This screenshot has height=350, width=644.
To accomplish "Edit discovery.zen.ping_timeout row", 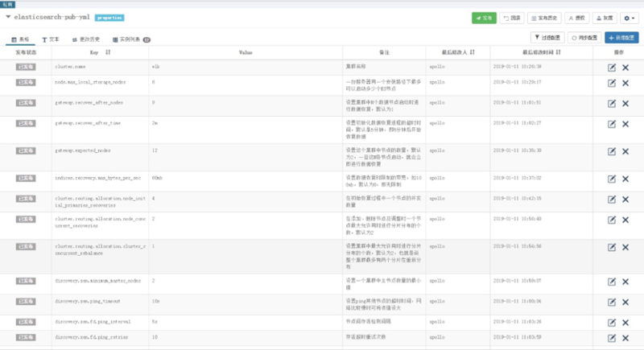I will pyautogui.click(x=612, y=303).
